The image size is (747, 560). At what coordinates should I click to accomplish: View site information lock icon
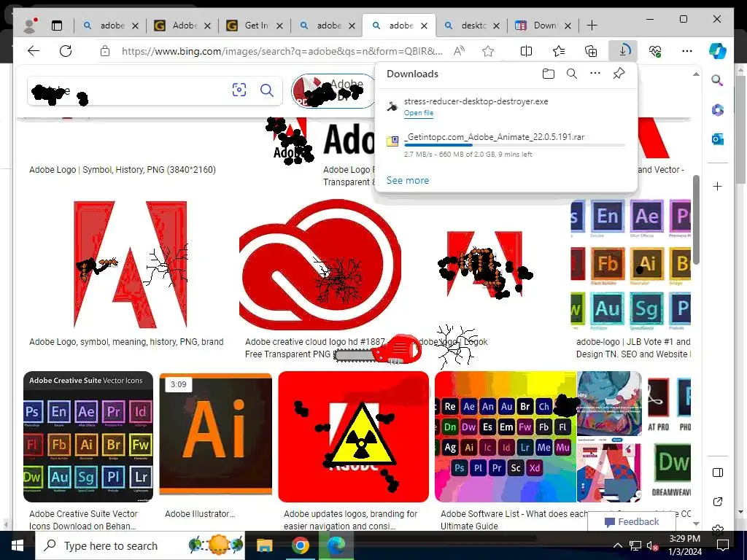click(105, 51)
